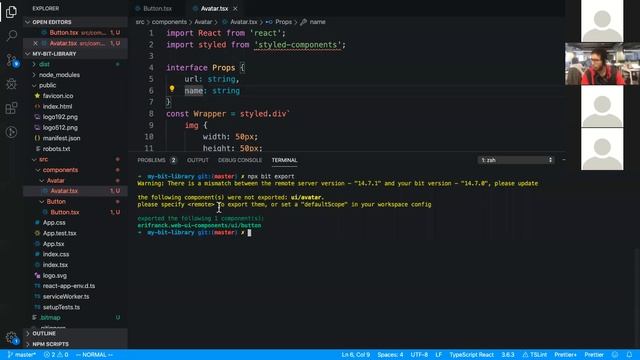Image resolution: width=640 pixels, height=360 pixels.
Task: Open the Debug view bug icon
Action: [11, 84]
